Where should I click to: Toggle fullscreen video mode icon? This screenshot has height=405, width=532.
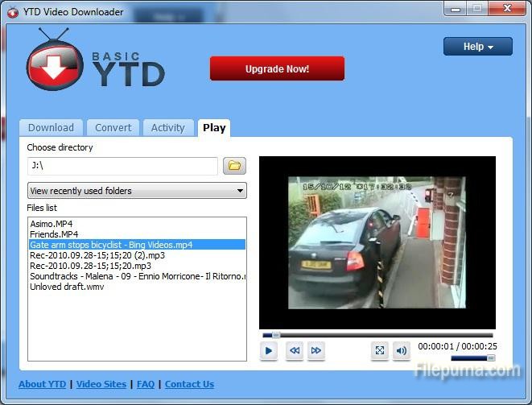(x=380, y=350)
